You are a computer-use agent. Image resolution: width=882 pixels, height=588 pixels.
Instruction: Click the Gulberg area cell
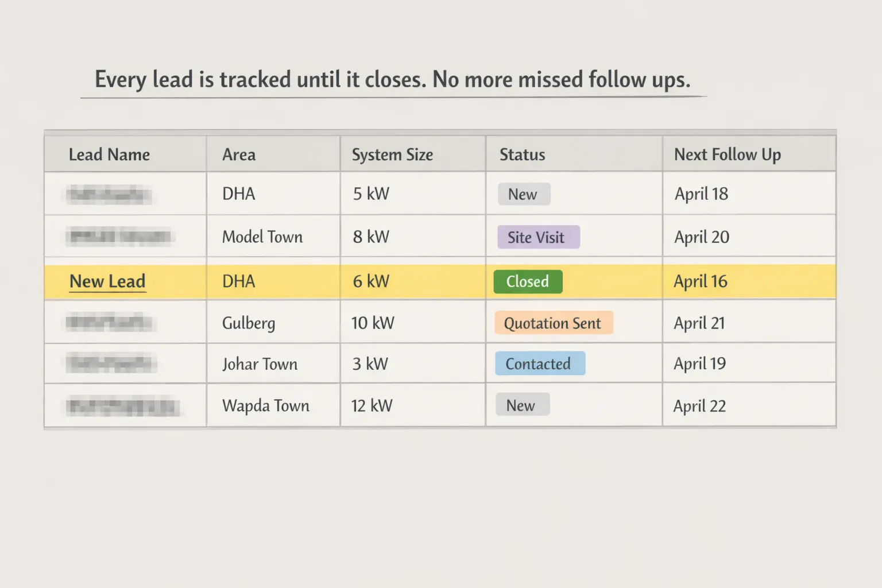coord(249,323)
